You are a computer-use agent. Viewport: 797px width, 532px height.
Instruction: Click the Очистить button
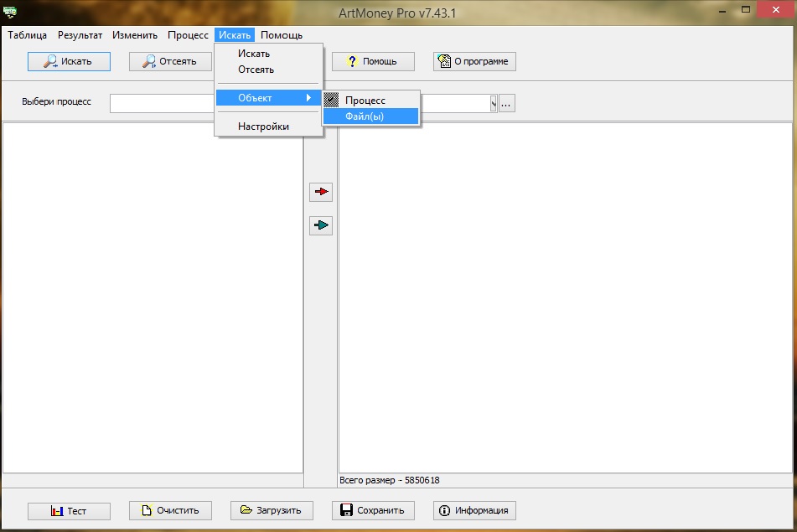click(170, 511)
